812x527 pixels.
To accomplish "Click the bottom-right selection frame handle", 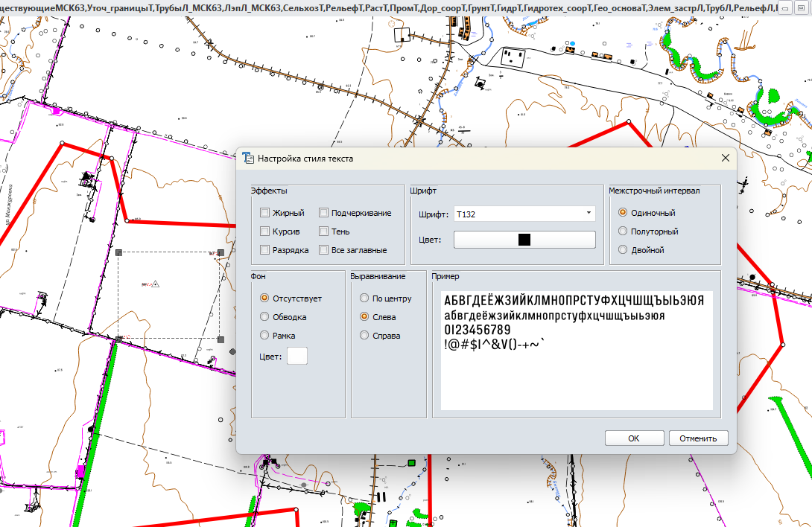I will click(x=221, y=339).
